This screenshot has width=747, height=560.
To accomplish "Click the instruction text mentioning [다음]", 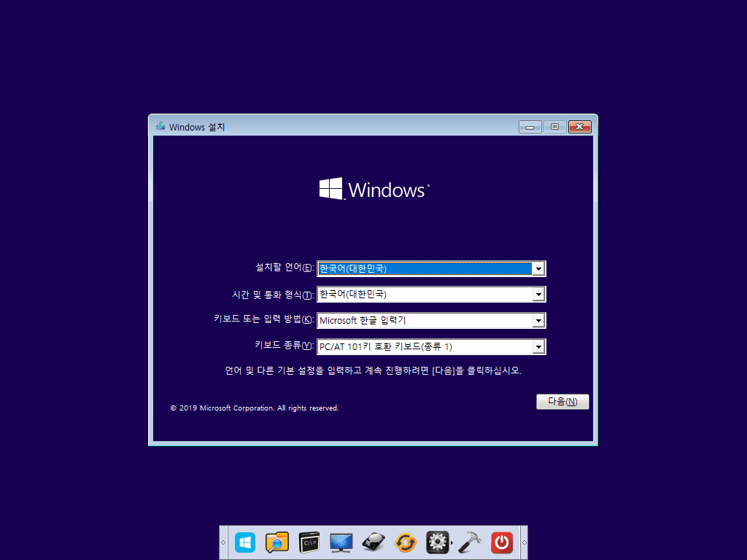I will (373, 370).
